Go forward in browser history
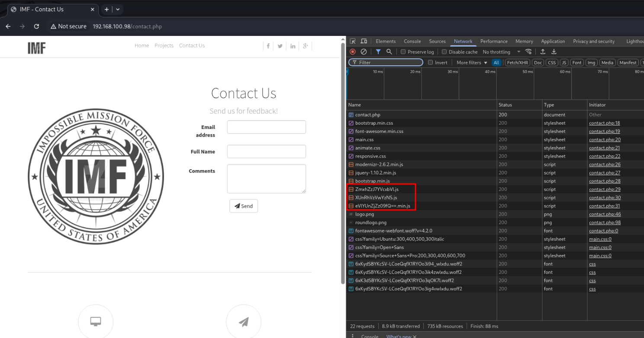 (22, 26)
